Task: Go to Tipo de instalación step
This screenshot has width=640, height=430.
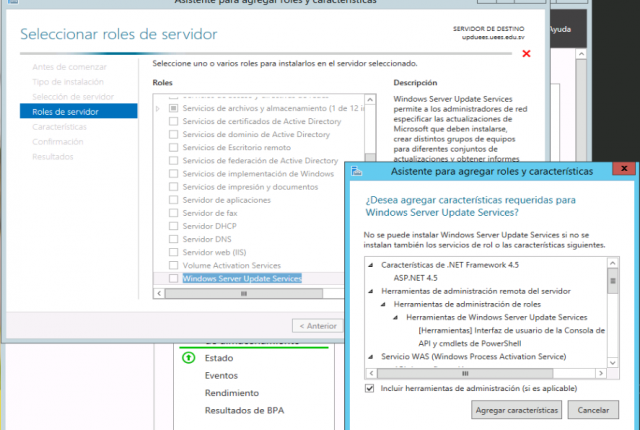Action: click(x=68, y=82)
